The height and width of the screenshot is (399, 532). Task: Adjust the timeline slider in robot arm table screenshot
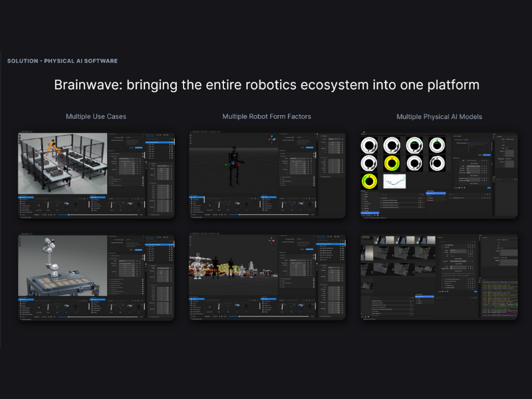pyautogui.click(x=98, y=317)
